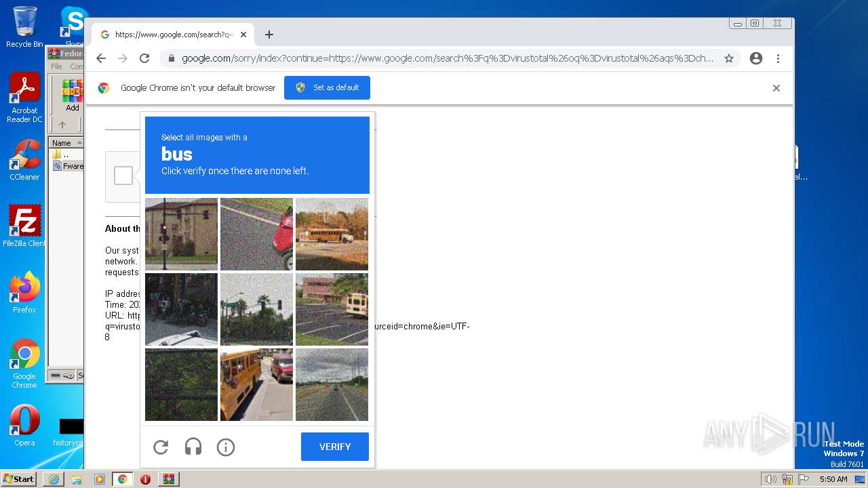Close the google.com search tab
The height and width of the screenshot is (488, 868).
(243, 35)
